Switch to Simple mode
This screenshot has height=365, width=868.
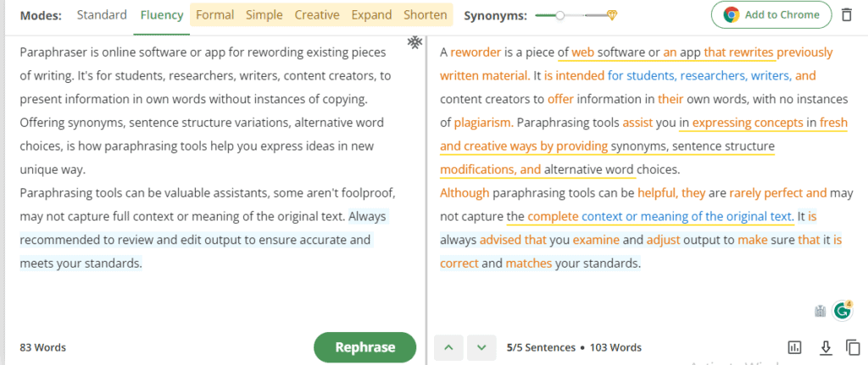pyautogui.click(x=264, y=15)
